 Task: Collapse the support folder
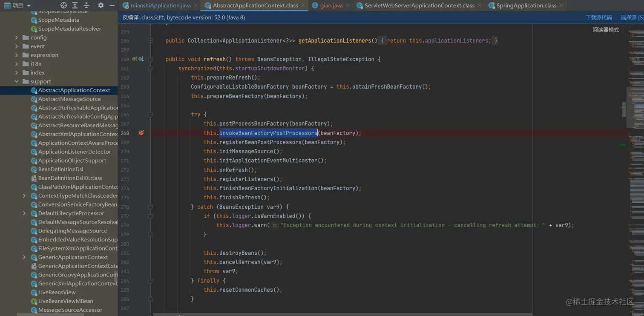(x=17, y=81)
